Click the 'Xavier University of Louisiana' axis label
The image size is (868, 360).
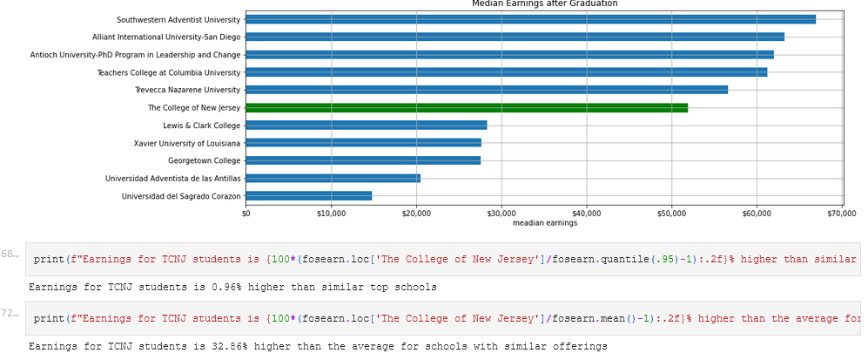click(x=187, y=143)
